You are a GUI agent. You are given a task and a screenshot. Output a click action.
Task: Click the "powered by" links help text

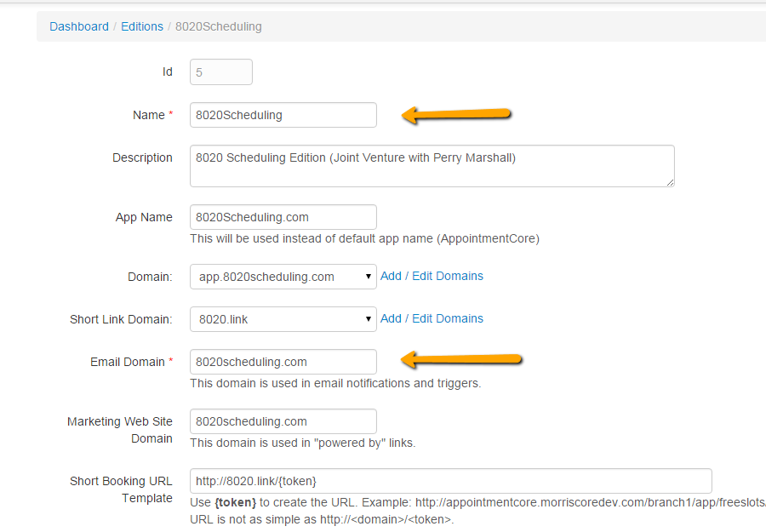(302, 443)
